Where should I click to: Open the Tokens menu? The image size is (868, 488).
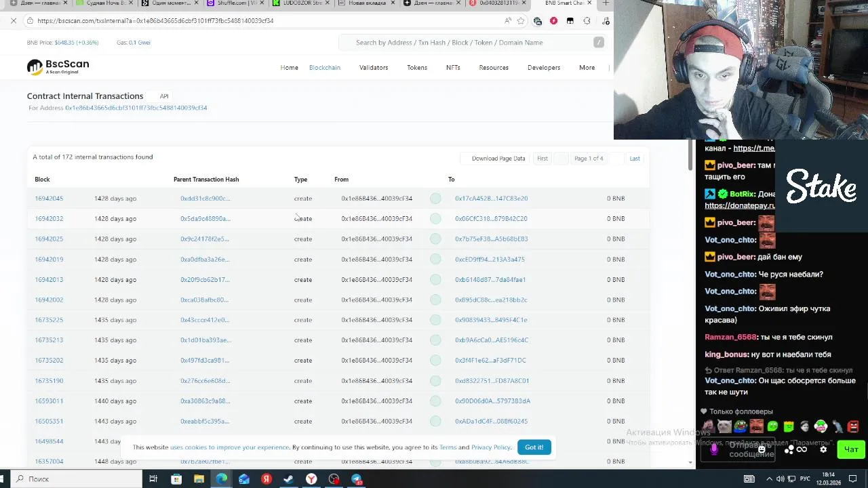pyautogui.click(x=417, y=68)
